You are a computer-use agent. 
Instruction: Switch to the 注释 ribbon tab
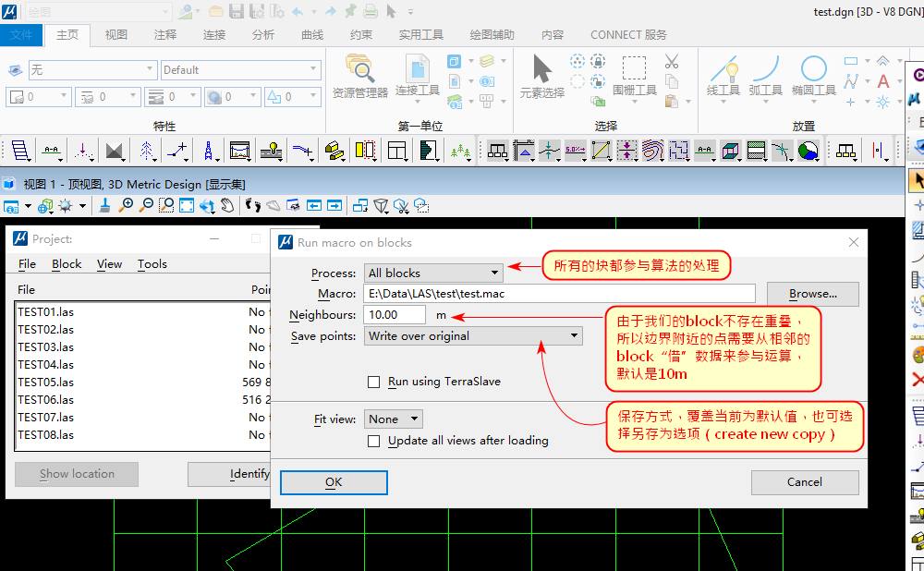point(165,35)
